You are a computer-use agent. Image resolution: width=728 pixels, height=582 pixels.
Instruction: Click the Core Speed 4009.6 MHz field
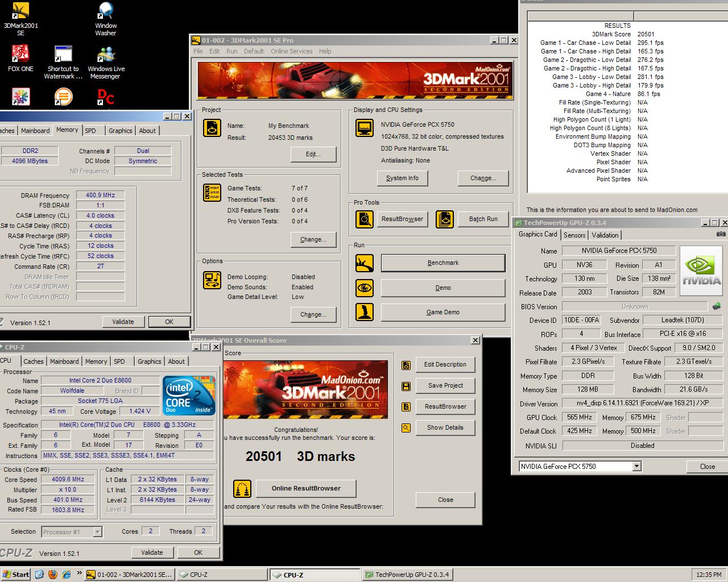[68, 479]
